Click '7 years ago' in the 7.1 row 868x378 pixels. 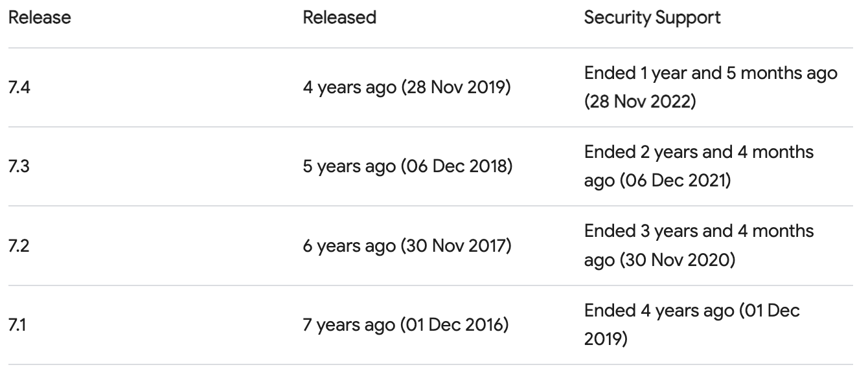point(349,325)
